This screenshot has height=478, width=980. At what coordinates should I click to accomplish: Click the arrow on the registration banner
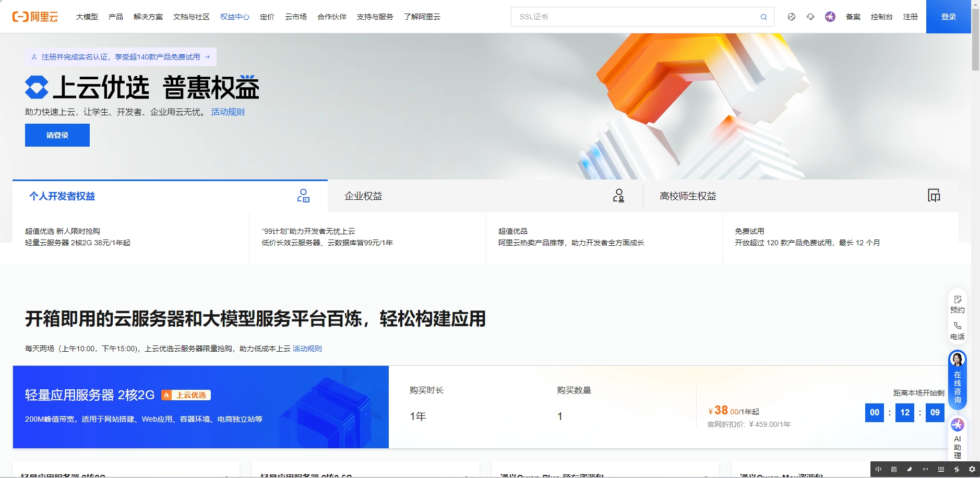[207, 57]
